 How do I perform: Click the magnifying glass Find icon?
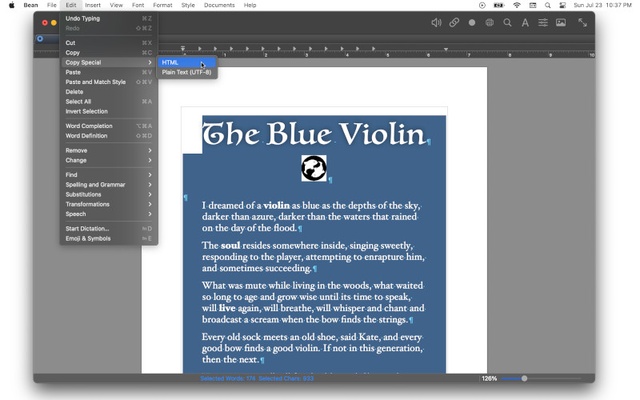pyautogui.click(x=507, y=22)
